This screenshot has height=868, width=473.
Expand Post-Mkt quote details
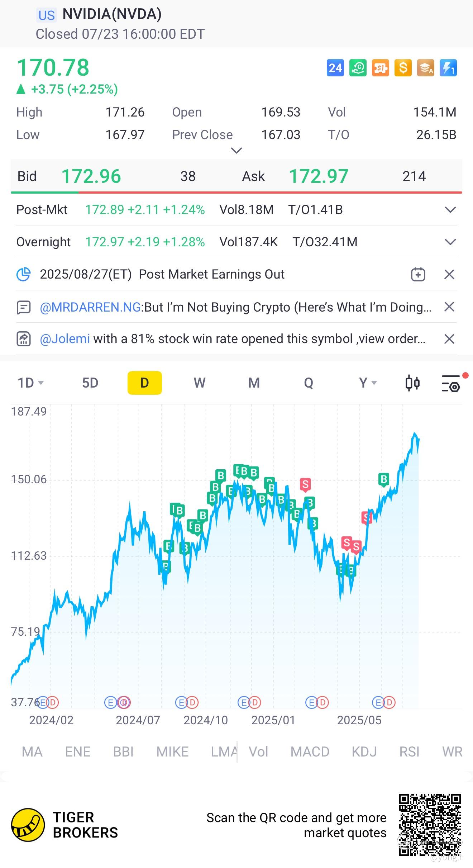tap(450, 210)
